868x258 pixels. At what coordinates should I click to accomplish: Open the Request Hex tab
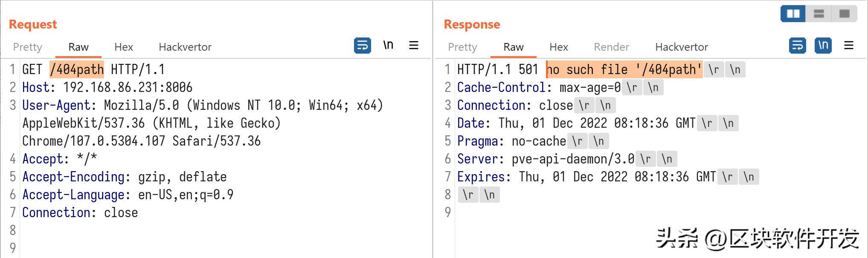(124, 47)
